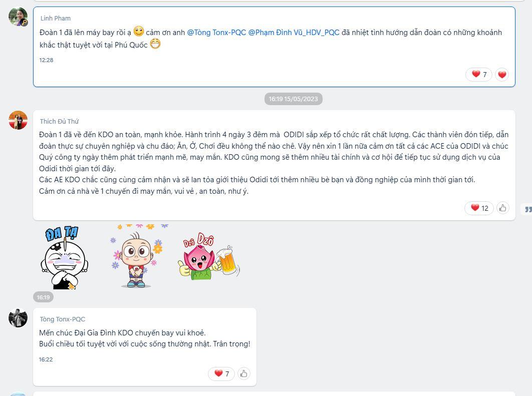Screen dimensions: 532x396
Task: Click the @Phạm Đình Vũ_HDV_PQC mention
Action: point(294,33)
